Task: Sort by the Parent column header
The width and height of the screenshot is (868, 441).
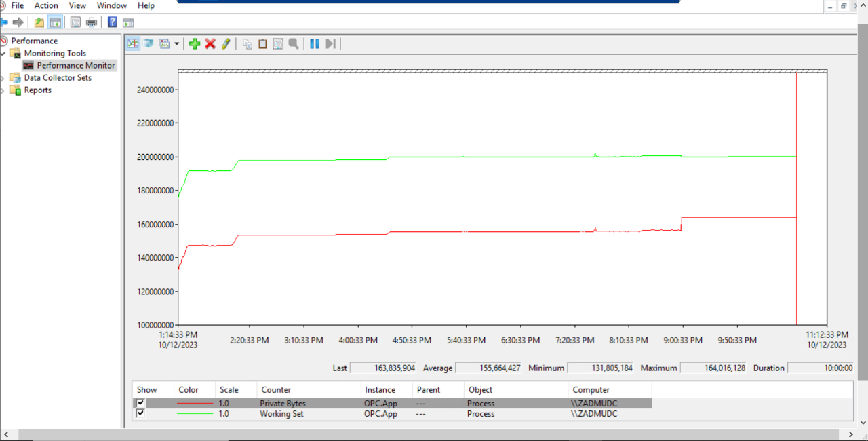Action: (438, 390)
